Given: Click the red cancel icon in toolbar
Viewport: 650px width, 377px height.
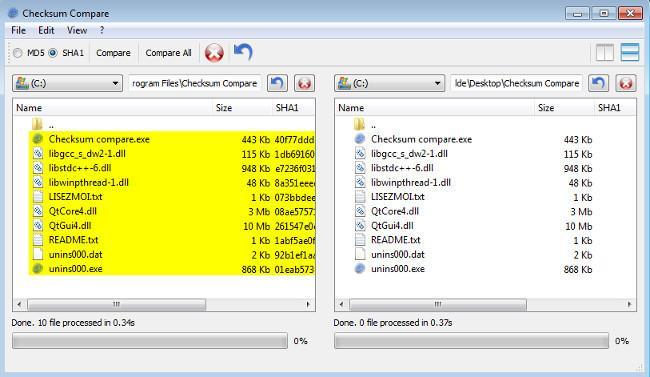Looking at the screenshot, I should (214, 53).
